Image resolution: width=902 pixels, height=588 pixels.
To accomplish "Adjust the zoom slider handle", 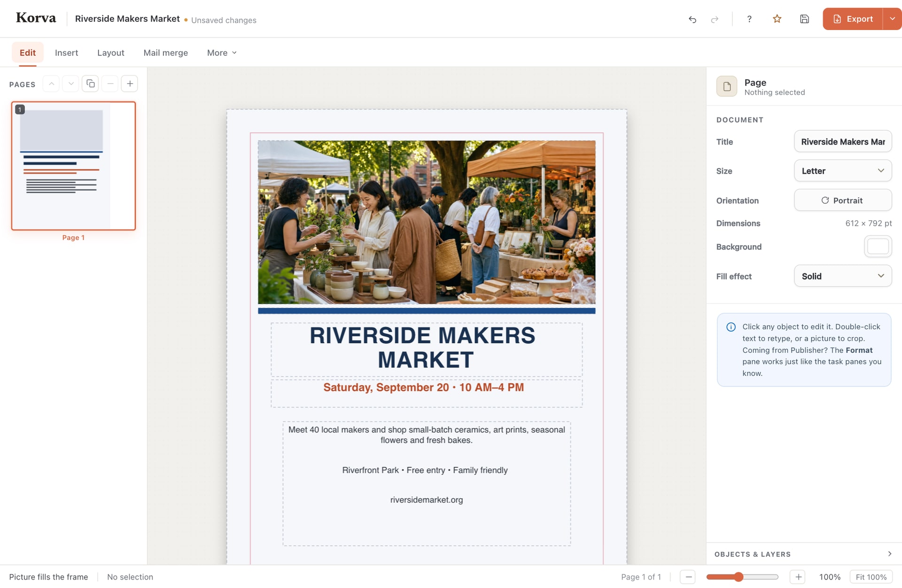I will pyautogui.click(x=739, y=577).
